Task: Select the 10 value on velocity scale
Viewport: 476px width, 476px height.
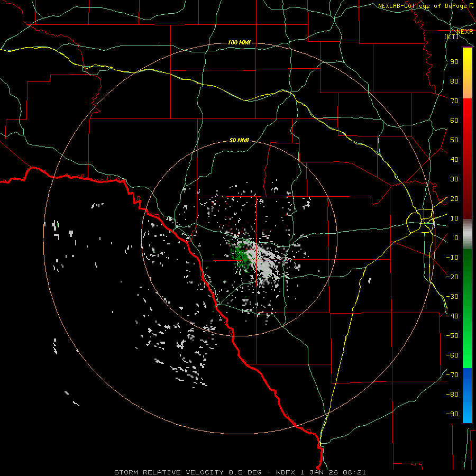Action: (x=454, y=218)
